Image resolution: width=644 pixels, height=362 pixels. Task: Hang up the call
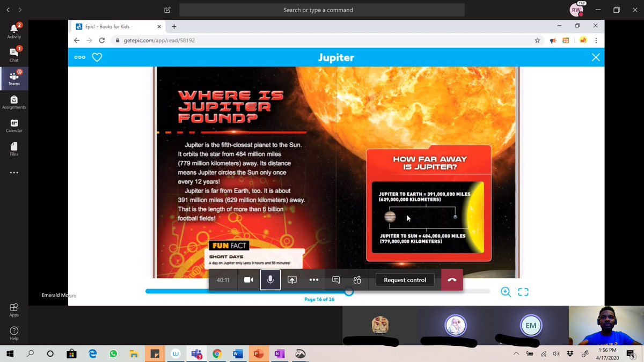(452, 280)
